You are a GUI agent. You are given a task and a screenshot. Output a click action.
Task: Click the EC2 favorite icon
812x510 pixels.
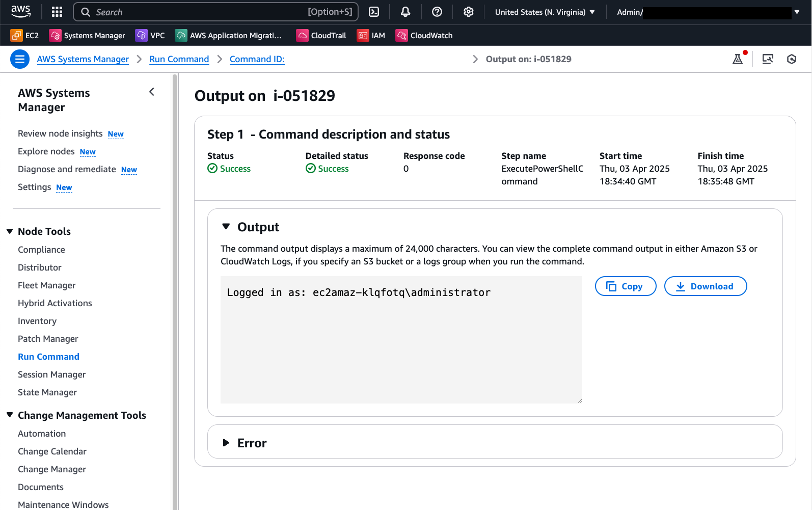[17, 35]
